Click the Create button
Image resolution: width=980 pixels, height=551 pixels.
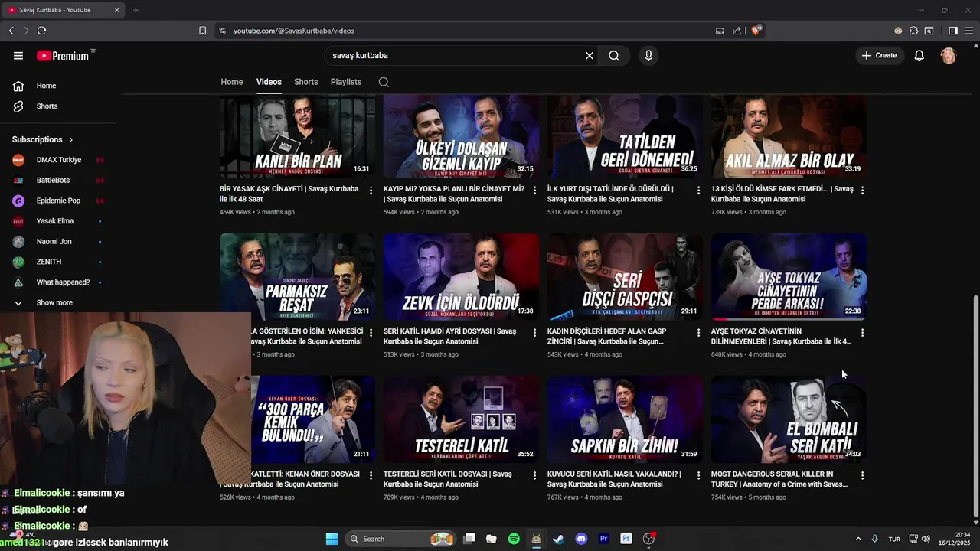point(879,55)
